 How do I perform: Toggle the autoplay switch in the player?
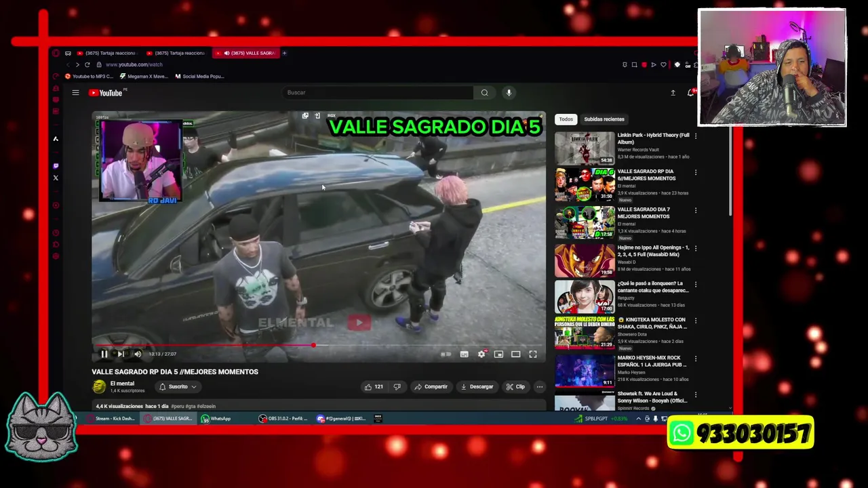click(x=445, y=354)
